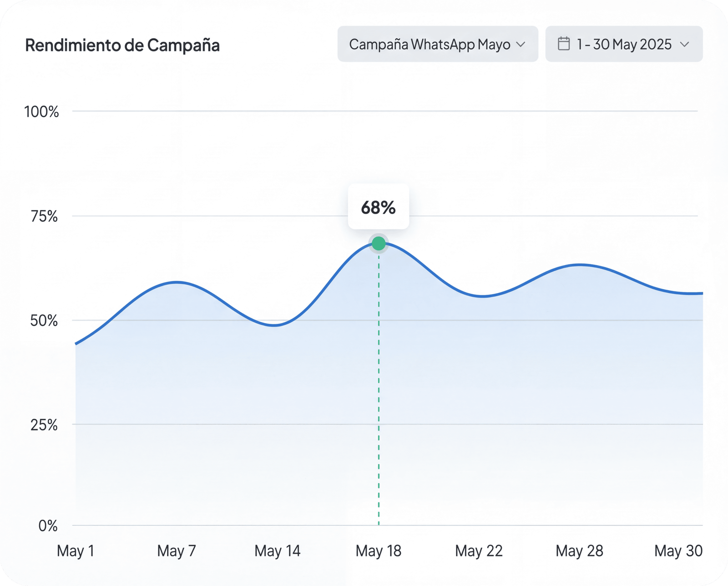Select the May 1 x-axis label
The image size is (728, 586).
76,551
